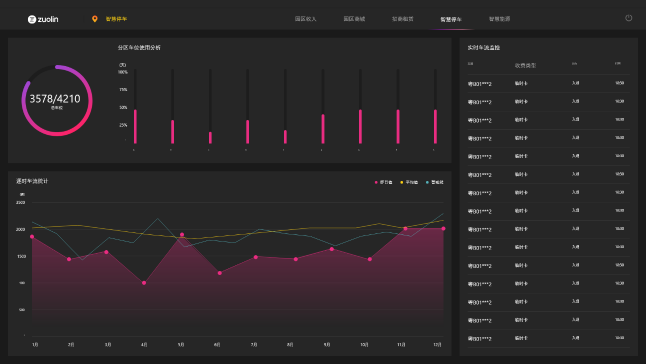Click the pink data point above 12月

point(443,229)
